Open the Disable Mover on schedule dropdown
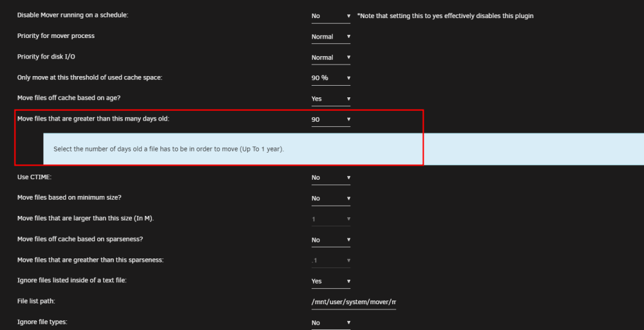The image size is (644, 330). (330, 16)
